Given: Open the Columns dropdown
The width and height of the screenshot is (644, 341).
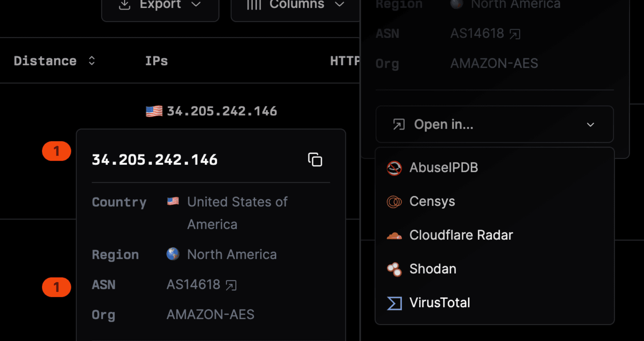Looking at the screenshot, I should pos(295,5).
